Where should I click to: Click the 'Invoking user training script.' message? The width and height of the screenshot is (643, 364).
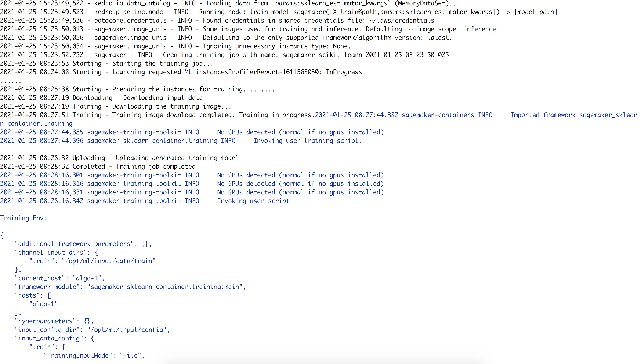(307, 141)
